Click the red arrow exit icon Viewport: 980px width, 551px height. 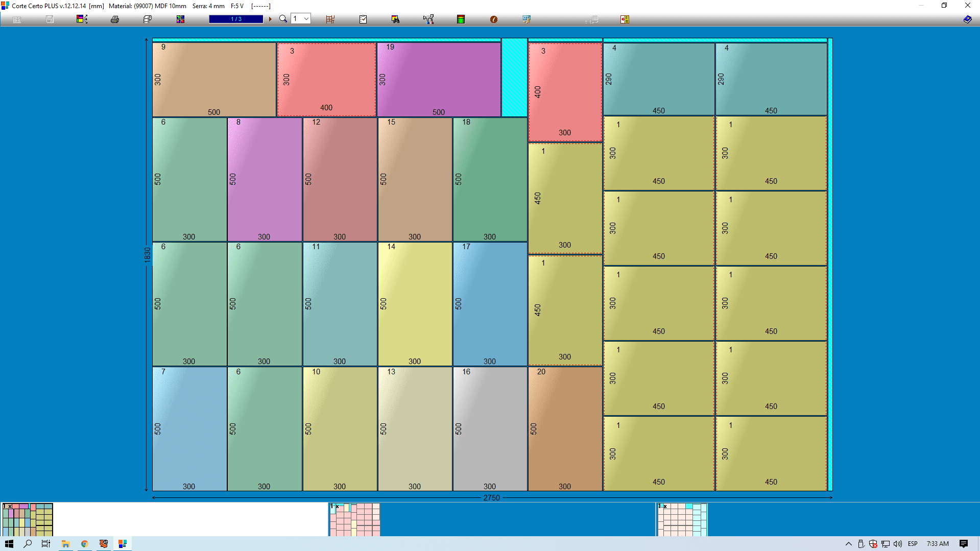click(625, 19)
